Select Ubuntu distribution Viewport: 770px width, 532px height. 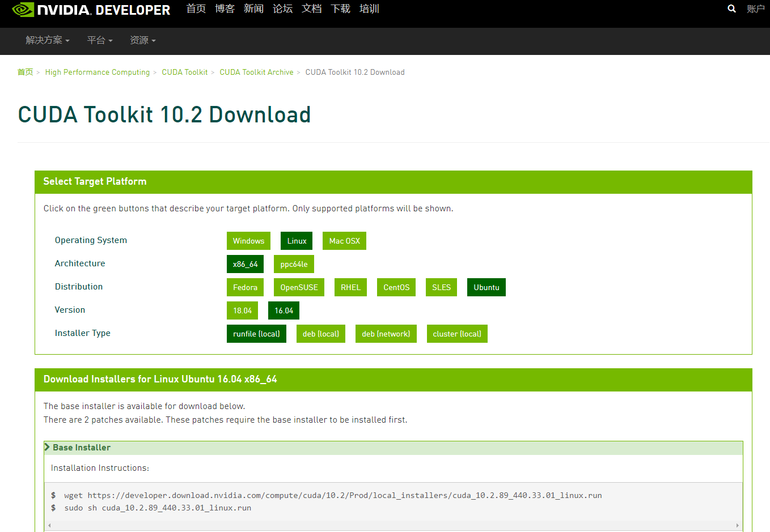point(486,287)
